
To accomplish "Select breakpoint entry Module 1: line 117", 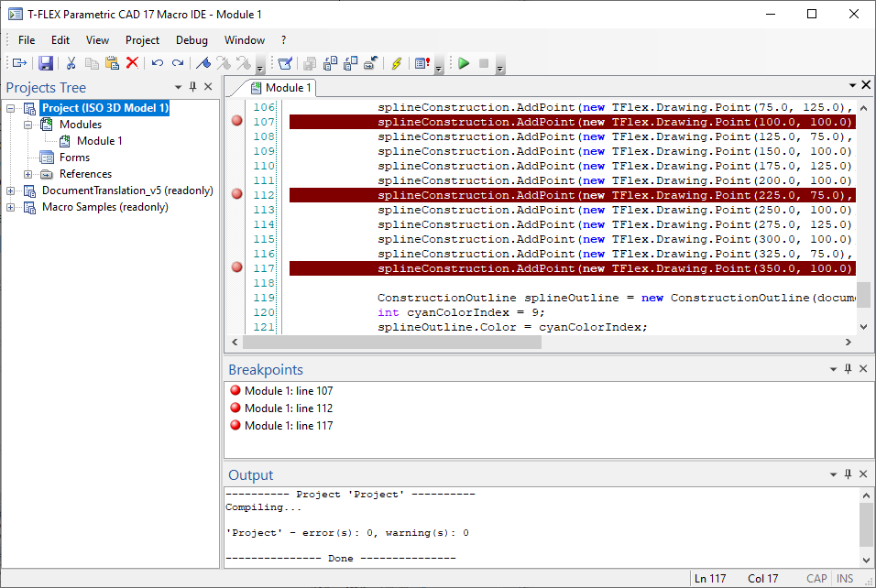I will [x=289, y=426].
